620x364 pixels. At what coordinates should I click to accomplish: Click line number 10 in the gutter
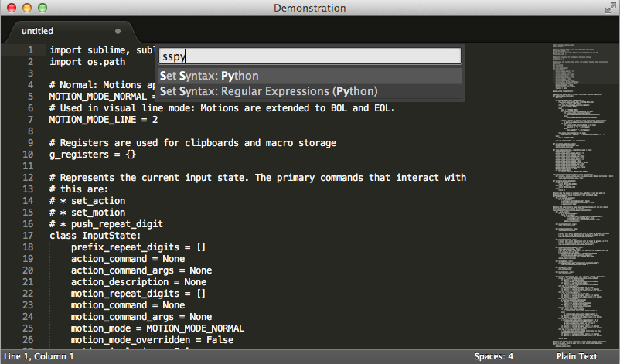[28, 155]
